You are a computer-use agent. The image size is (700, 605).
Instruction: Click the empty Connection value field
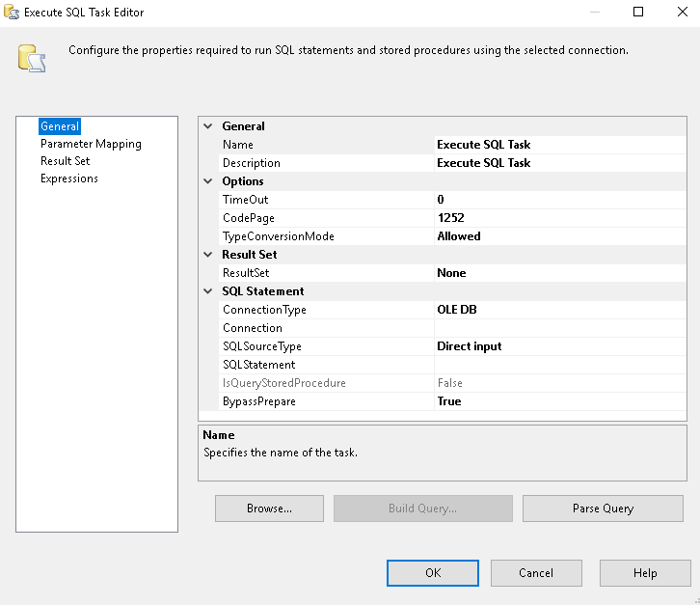559,328
